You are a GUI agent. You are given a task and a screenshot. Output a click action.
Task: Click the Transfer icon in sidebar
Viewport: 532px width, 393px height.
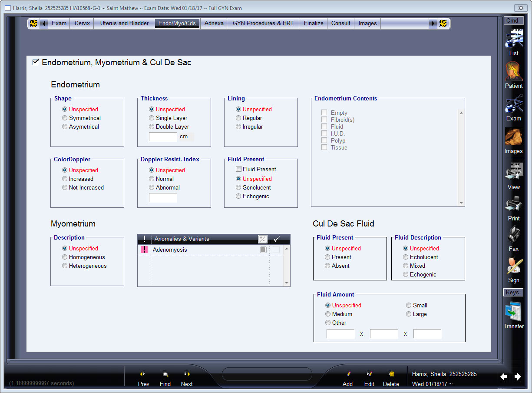tap(514, 311)
